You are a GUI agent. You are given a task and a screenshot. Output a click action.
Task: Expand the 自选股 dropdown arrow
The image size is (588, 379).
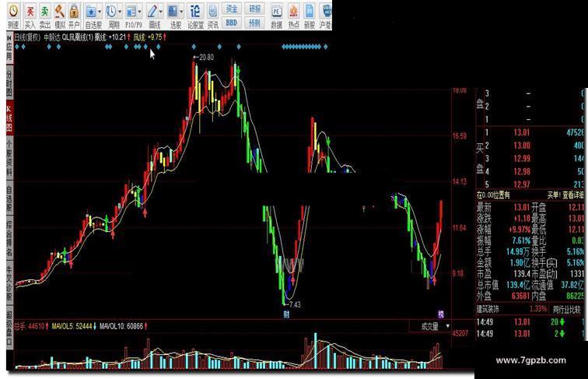tap(100, 12)
